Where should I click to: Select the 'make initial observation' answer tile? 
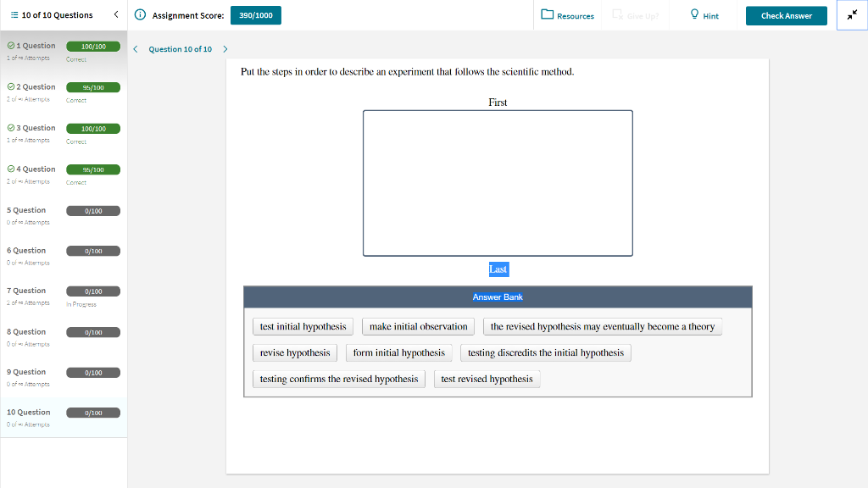click(x=417, y=326)
